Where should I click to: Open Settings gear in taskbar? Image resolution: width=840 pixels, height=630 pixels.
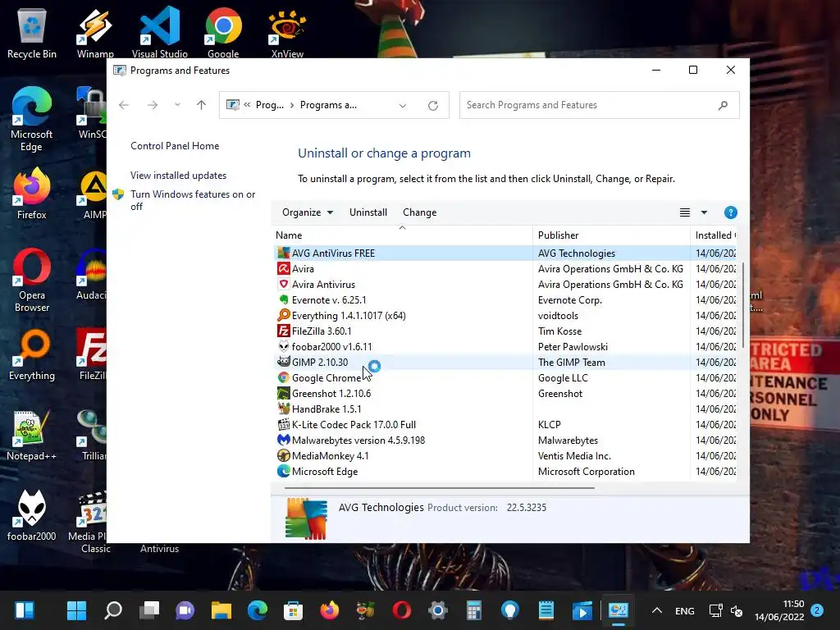pos(438,610)
